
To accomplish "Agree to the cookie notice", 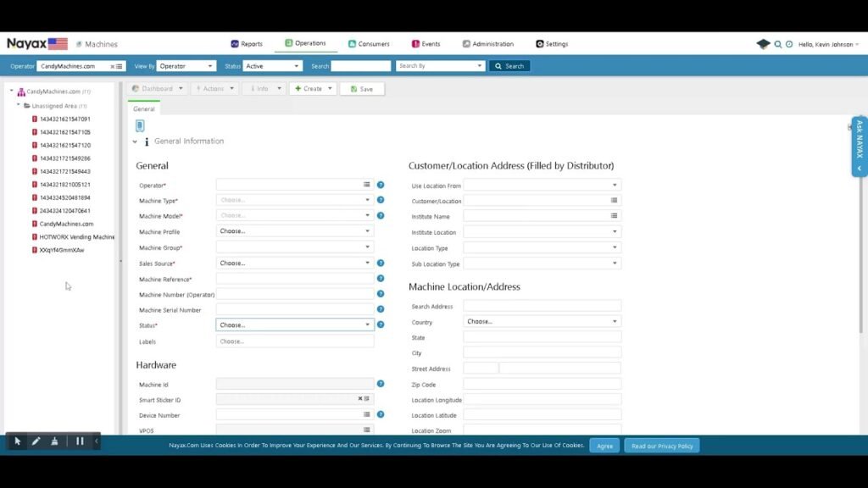I will [x=604, y=446].
